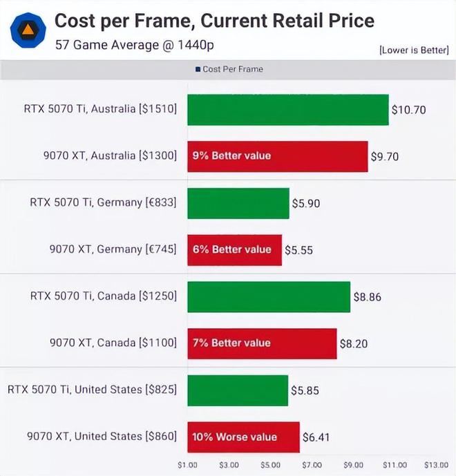Select the green RTX 5070 Ti United States bar
The image size is (456, 476).
pos(237,390)
